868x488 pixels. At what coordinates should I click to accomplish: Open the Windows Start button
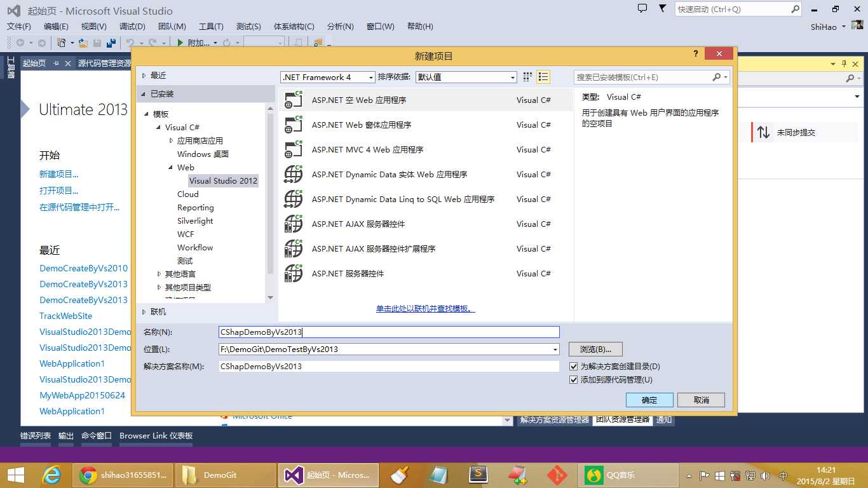pos(15,475)
